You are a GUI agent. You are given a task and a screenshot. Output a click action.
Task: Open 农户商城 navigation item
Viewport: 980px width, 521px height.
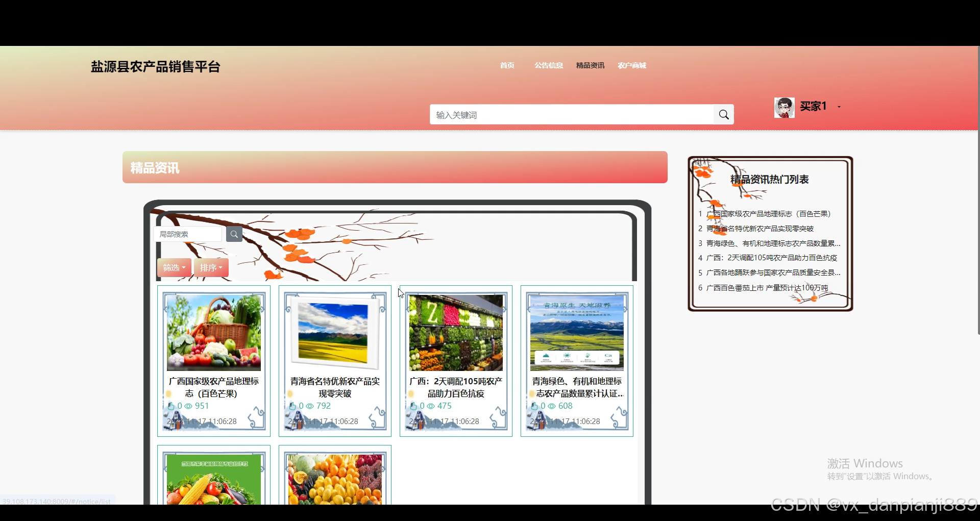pos(632,65)
